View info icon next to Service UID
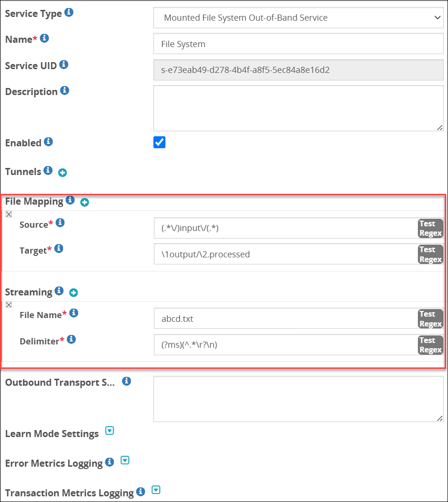This screenshot has width=448, height=502. click(64, 64)
